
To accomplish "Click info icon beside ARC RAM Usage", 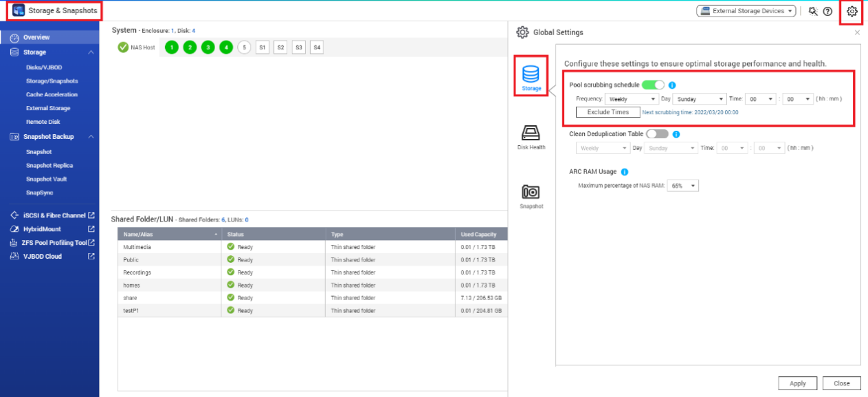I will [625, 172].
